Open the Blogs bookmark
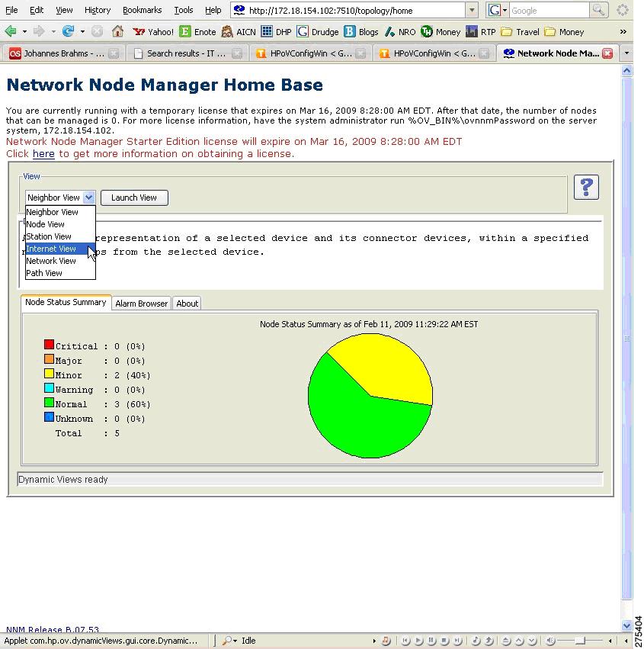Screen dimensions: 644x649 (x=361, y=32)
